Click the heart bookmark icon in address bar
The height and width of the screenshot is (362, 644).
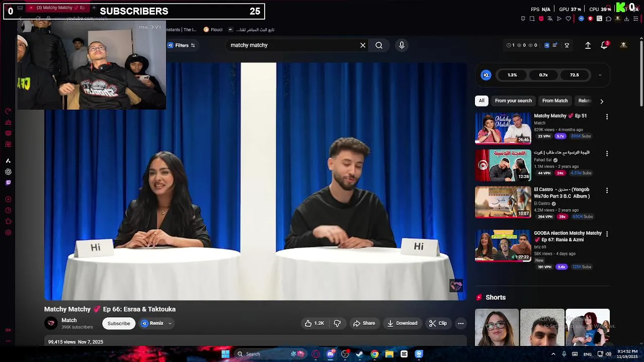(569, 19)
